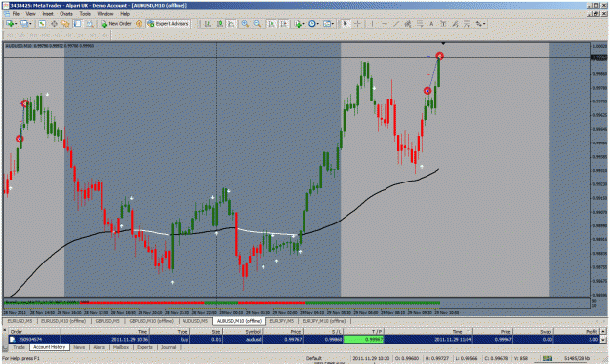This screenshot has width=610, height=364.
Task: Switch to GBPUSD,M10 (offline) chart tab
Action: click(151, 321)
